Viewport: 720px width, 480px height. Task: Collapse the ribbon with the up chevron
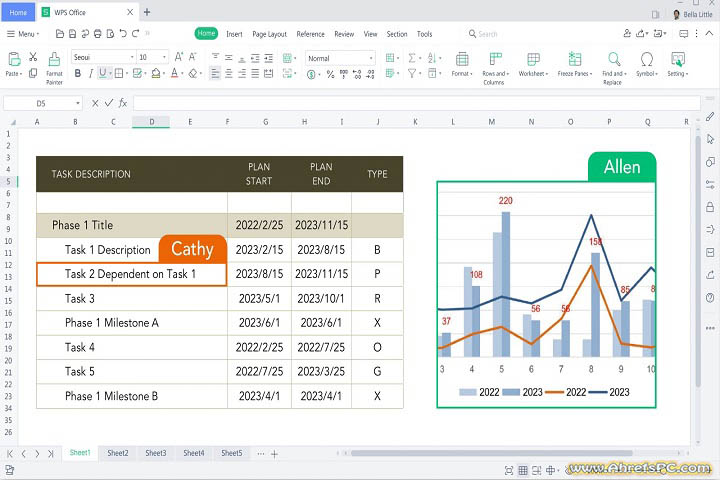coord(709,33)
